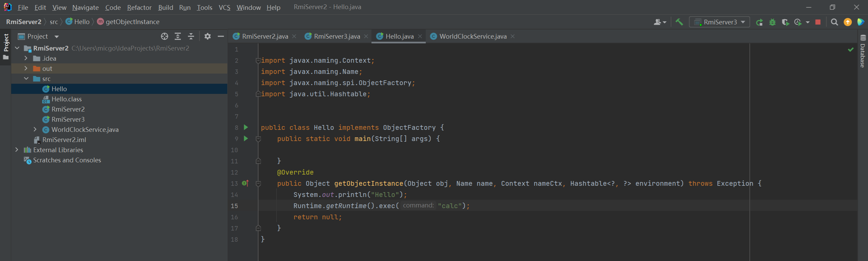
Task: Close the WorldClockService.java tab
Action: coord(513,36)
